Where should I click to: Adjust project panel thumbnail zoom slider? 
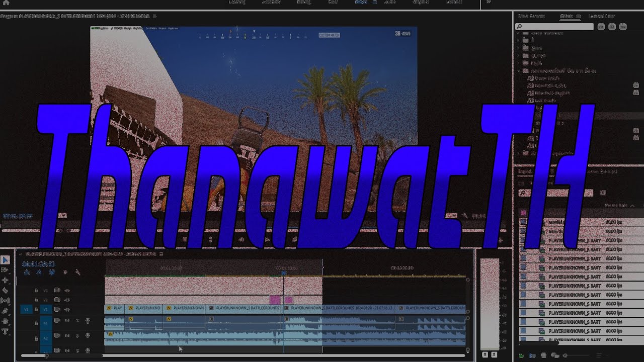pos(566,355)
